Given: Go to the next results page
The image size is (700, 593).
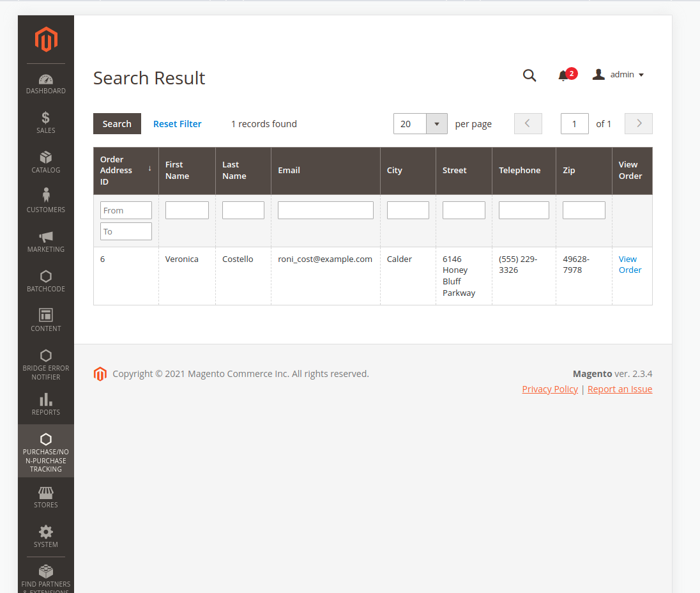Looking at the screenshot, I should click(x=638, y=124).
